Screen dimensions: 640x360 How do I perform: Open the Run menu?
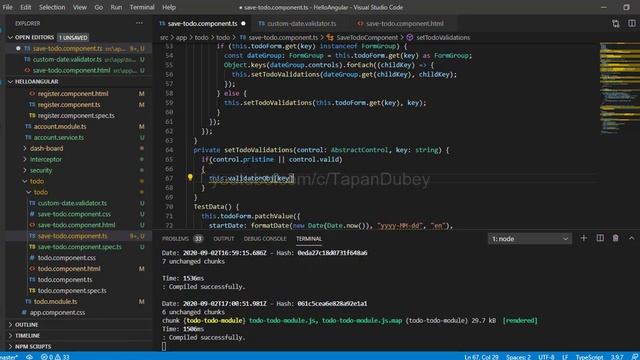coord(116,7)
